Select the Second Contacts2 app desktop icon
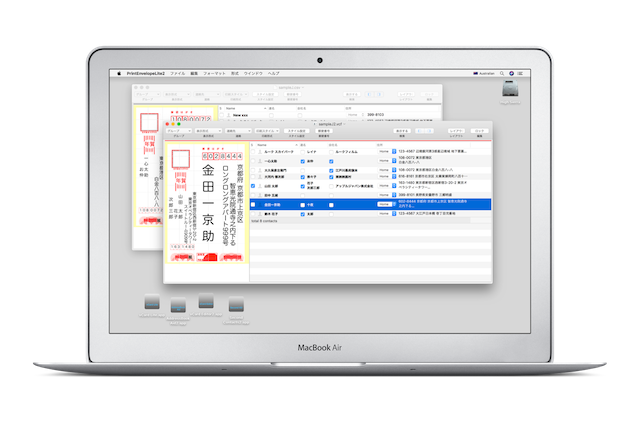 coord(236,305)
